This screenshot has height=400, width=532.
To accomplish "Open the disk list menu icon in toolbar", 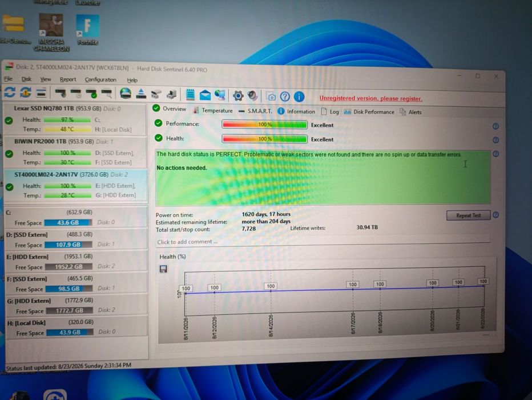I will point(42,93).
